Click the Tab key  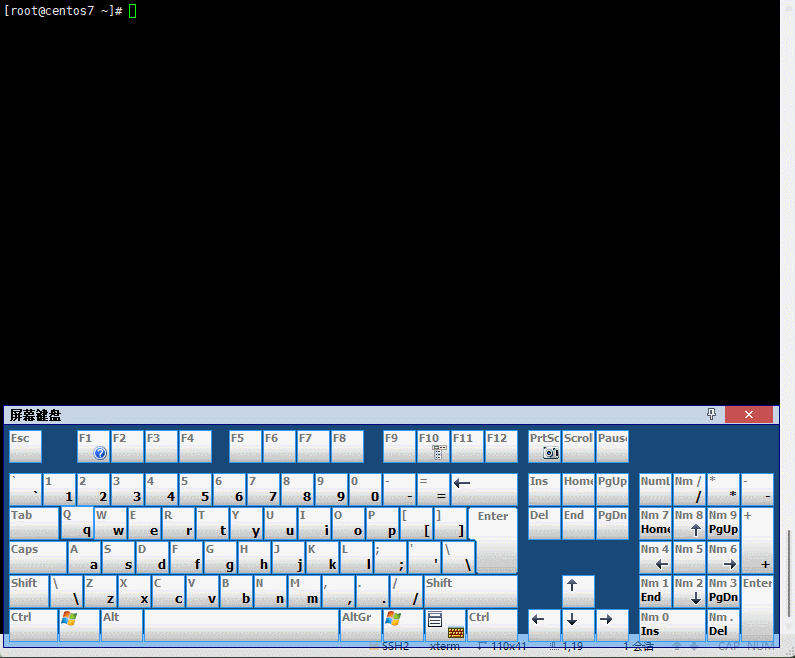[34, 523]
